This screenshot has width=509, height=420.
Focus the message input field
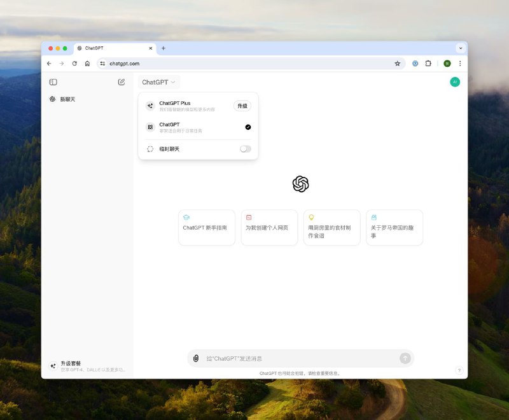pos(300,359)
